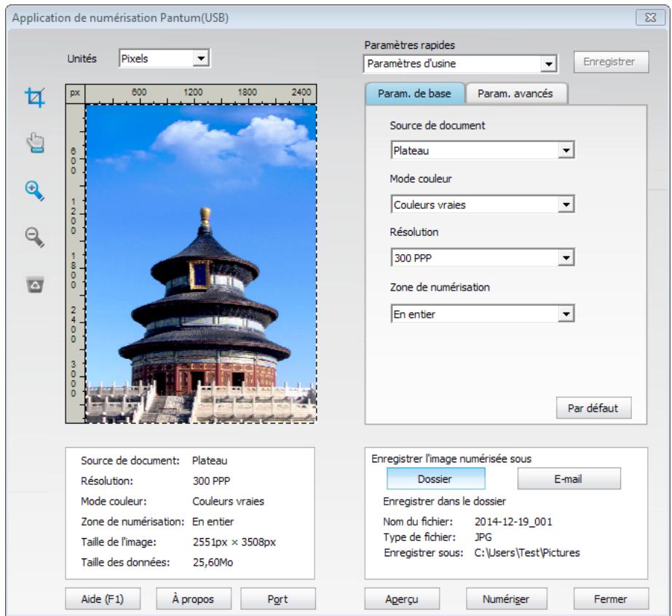This screenshot has width=672, height=616.
Task: Expand the Paramètres rapides dropdown
Action: (x=460, y=63)
